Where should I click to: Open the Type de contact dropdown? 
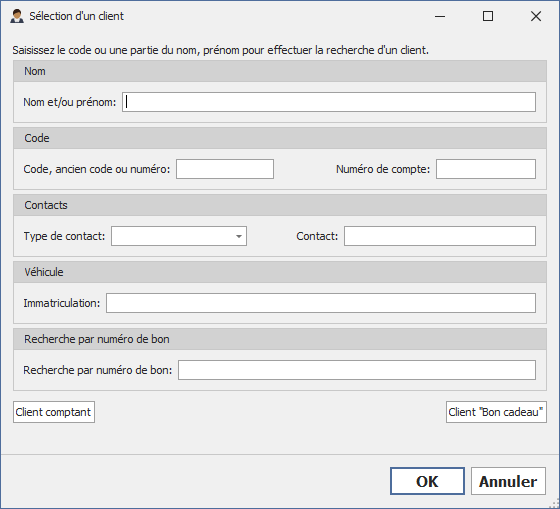pyautogui.click(x=179, y=236)
